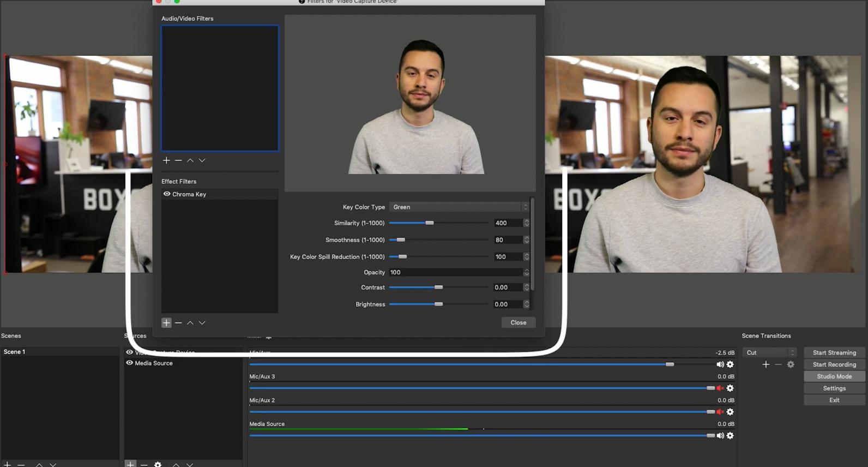Open the Media Source mixer gear settings
Viewport: 868px width, 467px height.
click(x=730, y=435)
